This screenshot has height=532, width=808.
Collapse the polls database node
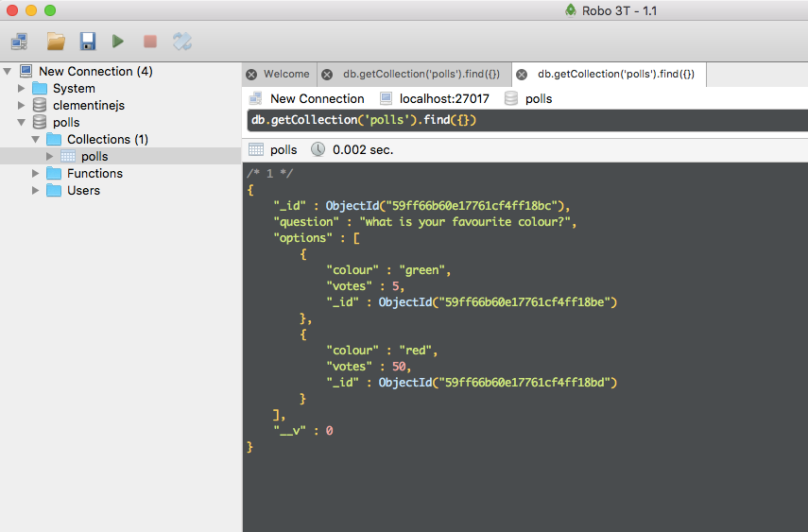tap(21, 122)
